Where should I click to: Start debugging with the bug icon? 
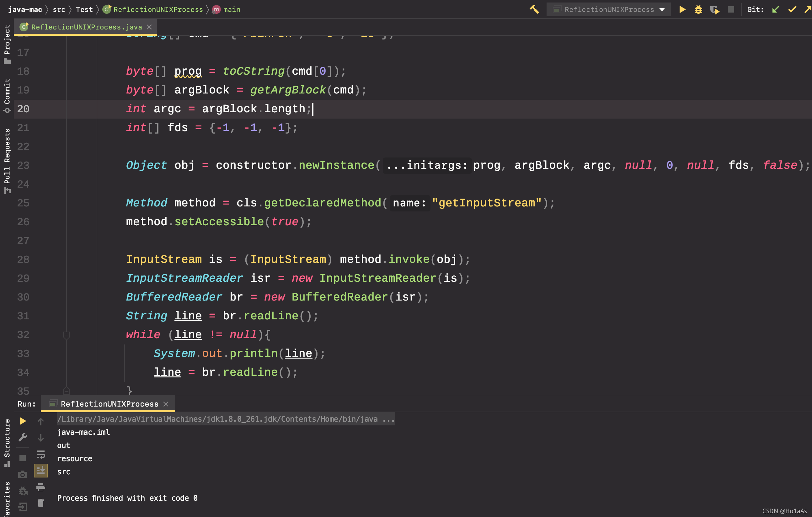(698, 9)
